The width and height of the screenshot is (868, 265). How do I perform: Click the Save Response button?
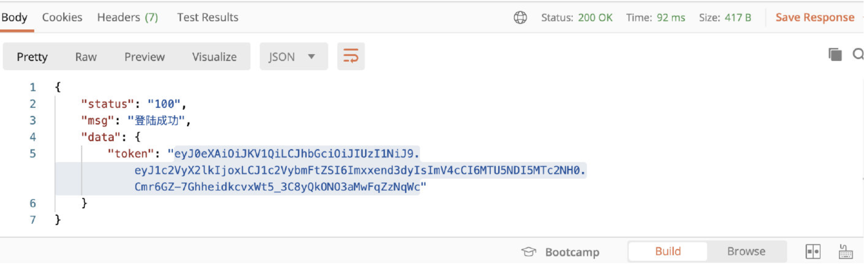pos(815,17)
